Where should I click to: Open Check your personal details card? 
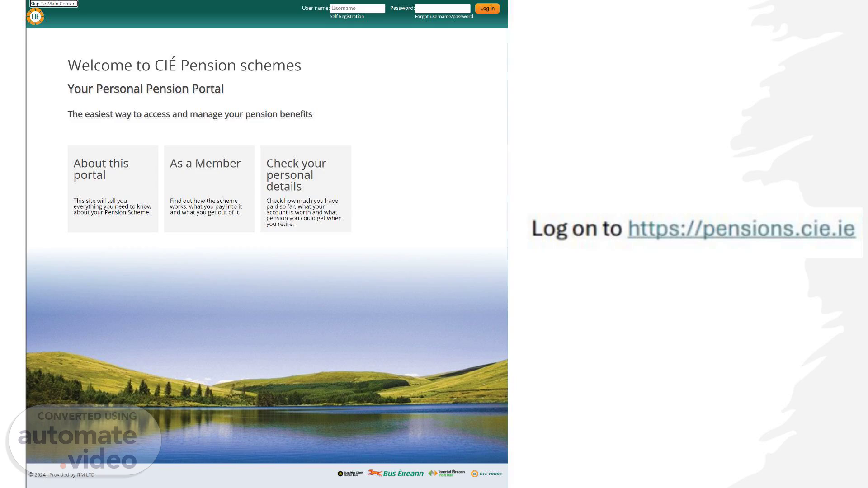point(306,188)
